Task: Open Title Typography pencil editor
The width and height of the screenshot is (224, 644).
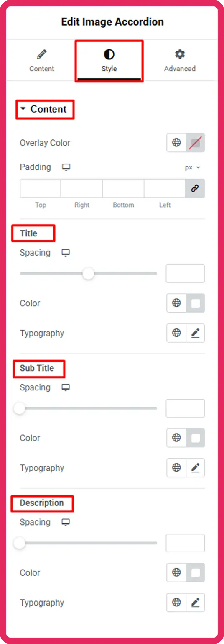Action: pos(195,333)
